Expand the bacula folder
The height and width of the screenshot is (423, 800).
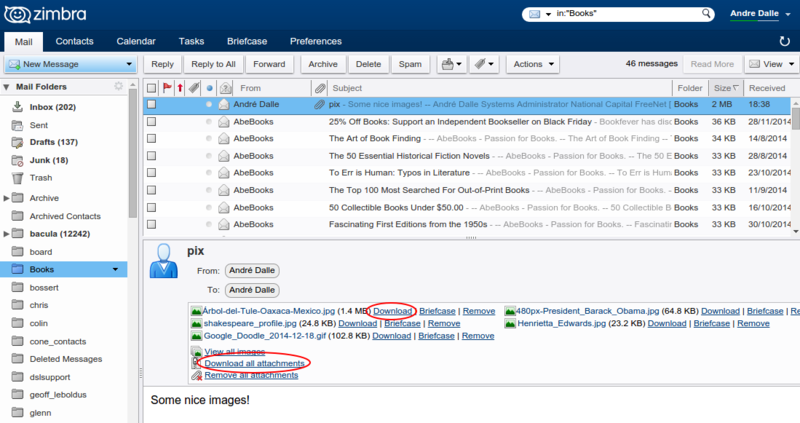click(6, 234)
